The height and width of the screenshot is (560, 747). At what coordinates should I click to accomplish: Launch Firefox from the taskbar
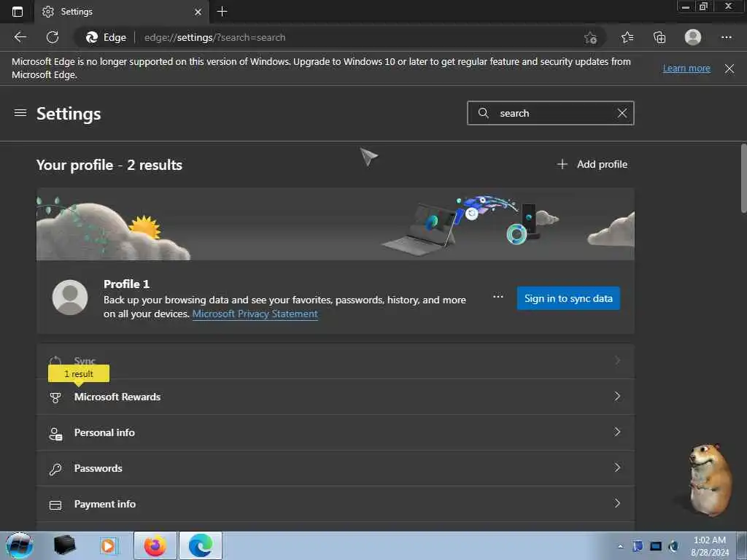pyautogui.click(x=155, y=545)
